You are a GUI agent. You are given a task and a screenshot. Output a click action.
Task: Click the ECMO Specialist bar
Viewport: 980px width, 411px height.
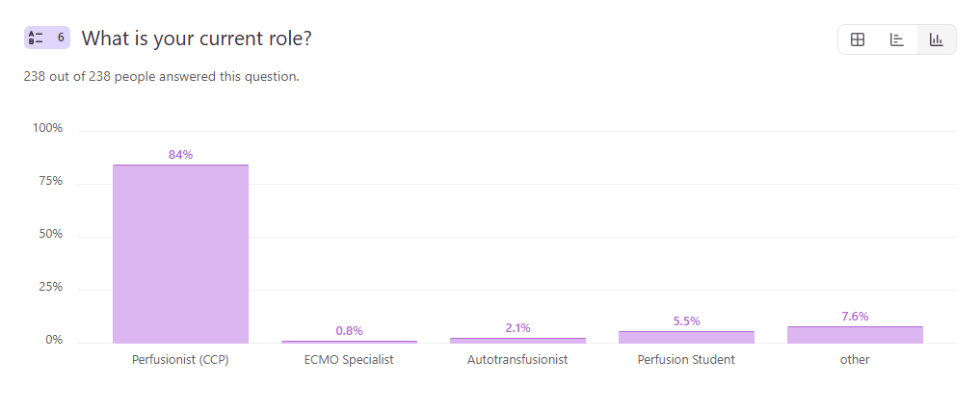coord(349,341)
